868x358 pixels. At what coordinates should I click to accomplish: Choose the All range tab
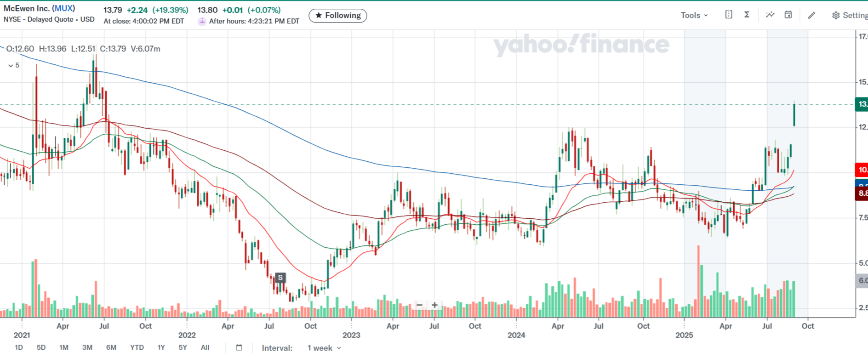tap(205, 347)
